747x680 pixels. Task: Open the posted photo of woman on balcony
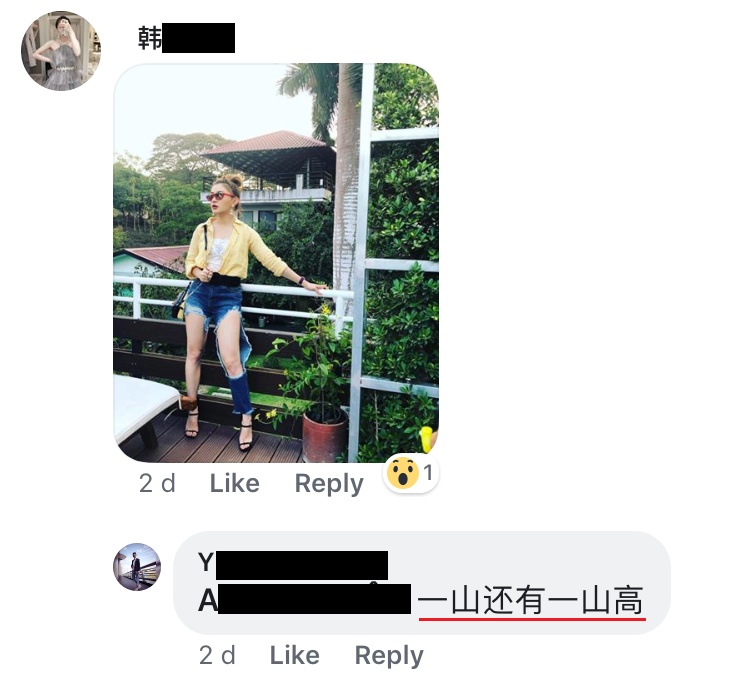(x=276, y=263)
